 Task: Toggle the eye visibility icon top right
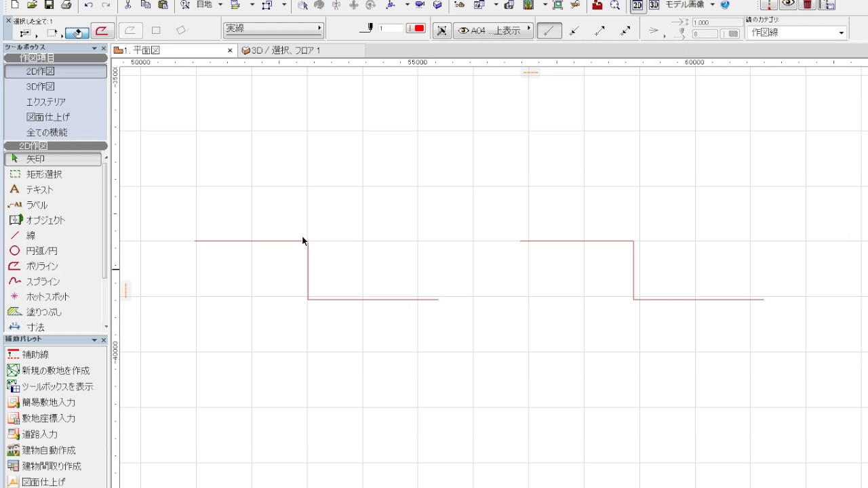(x=788, y=5)
